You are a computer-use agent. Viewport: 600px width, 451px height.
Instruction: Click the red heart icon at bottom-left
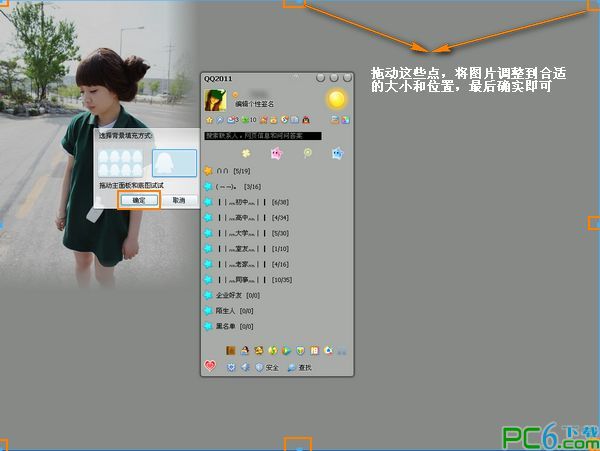[x=210, y=367]
